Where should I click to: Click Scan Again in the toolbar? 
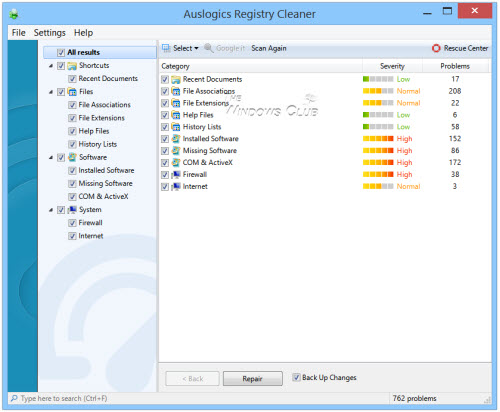pyautogui.click(x=269, y=48)
